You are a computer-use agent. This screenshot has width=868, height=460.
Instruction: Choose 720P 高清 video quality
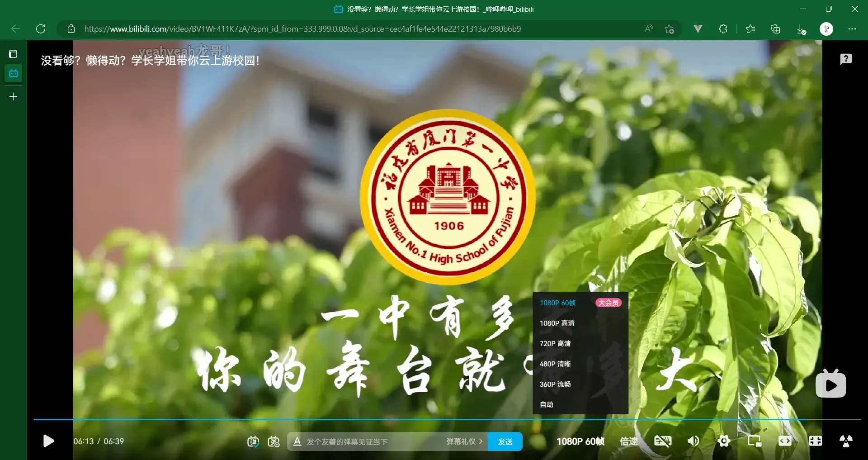(580, 343)
